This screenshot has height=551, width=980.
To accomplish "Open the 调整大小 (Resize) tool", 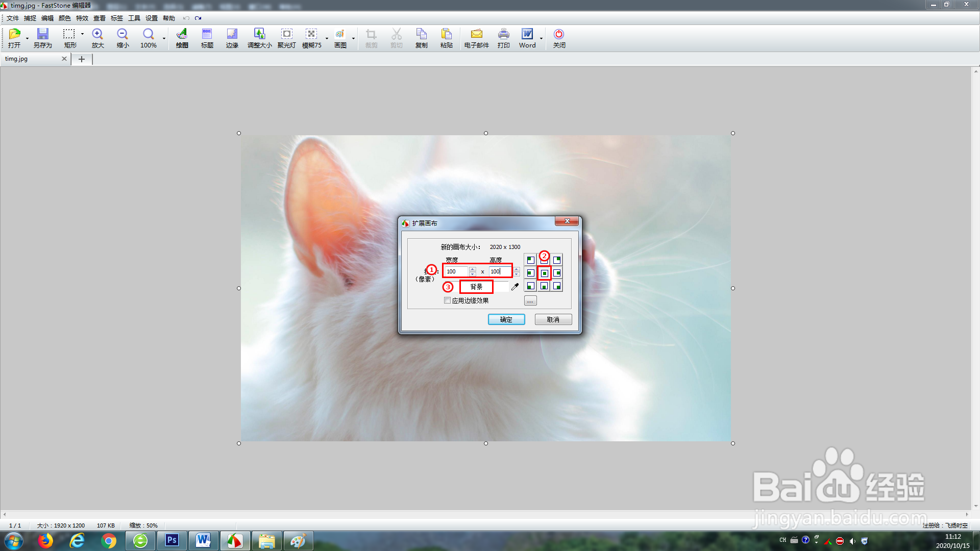I will click(259, 38).
